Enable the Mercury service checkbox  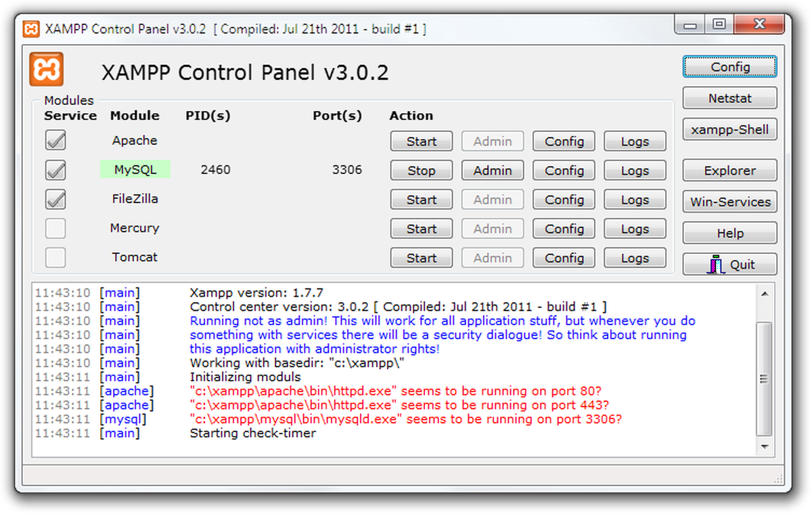pyautogui.click(x=55, y=228)
